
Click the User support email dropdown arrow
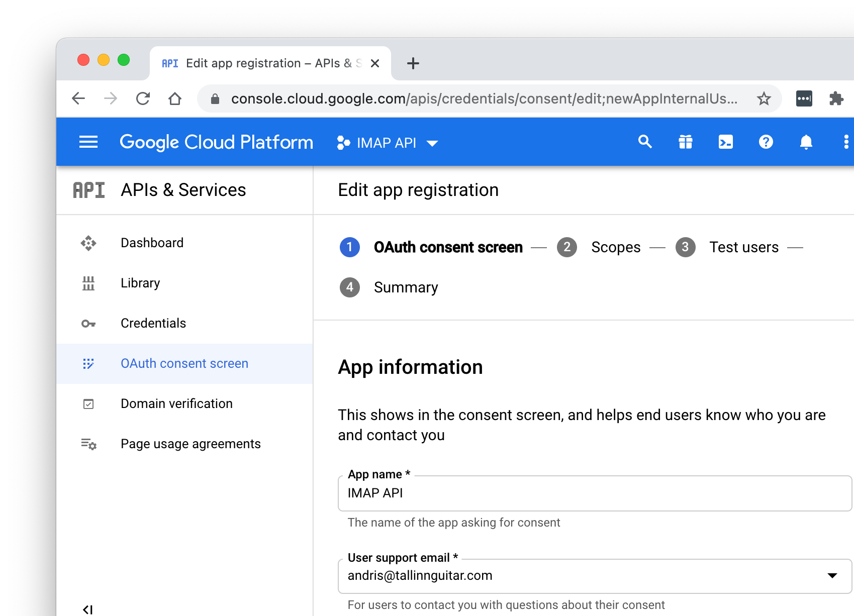[x=832, y=576]
